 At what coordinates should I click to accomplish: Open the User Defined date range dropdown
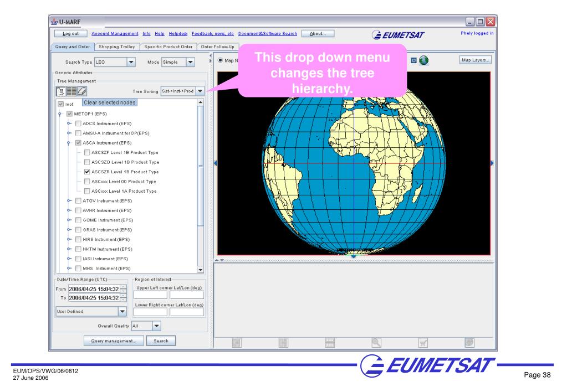pos(122,311)
